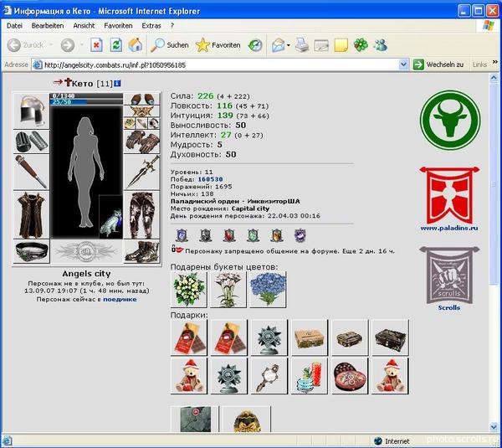Click the grey Scrolls banner image
The image size is (502, 448).
(x=449, y=275)
